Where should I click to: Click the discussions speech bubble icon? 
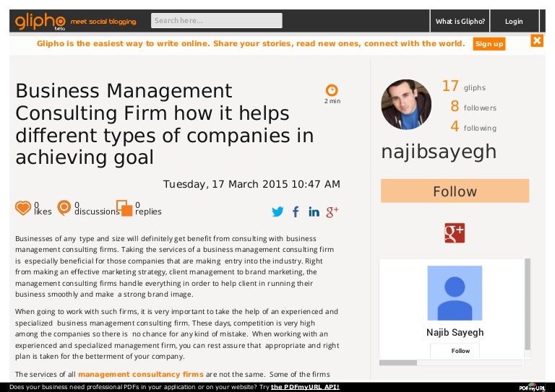[x=64, y=207]
